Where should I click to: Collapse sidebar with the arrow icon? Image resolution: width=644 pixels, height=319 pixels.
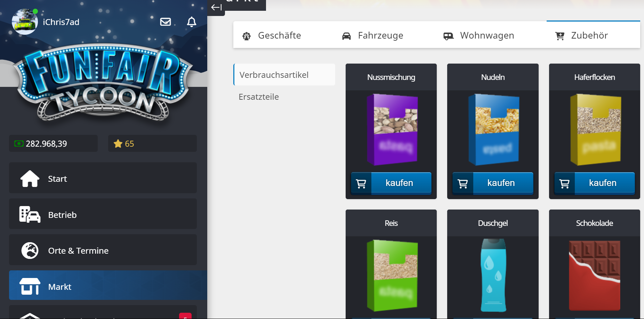pos(216,7)
